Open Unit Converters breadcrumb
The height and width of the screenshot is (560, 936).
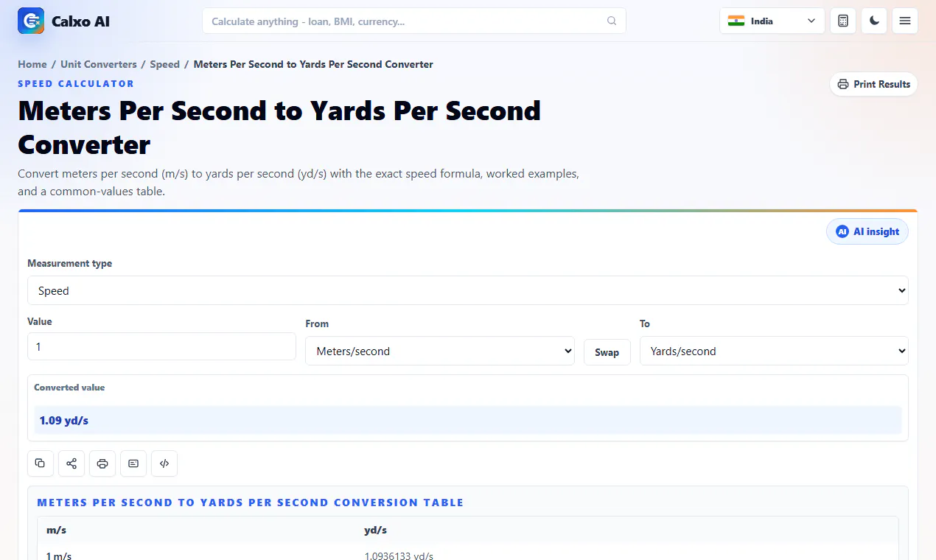pyautogui.click(x=99, y=64)
